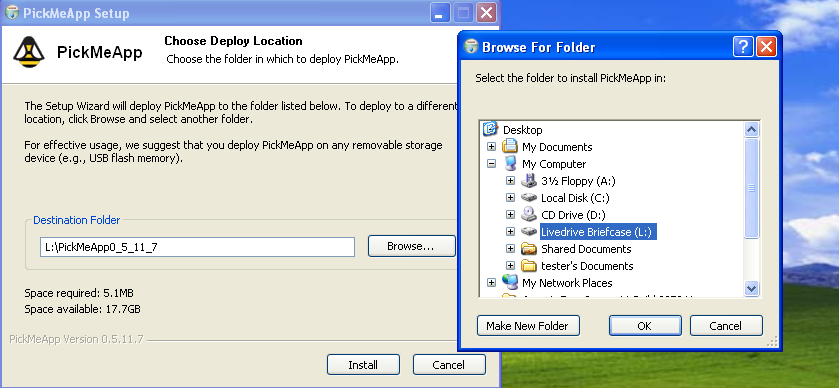Minimize the PickMeApp Setup window

(440, 13)
